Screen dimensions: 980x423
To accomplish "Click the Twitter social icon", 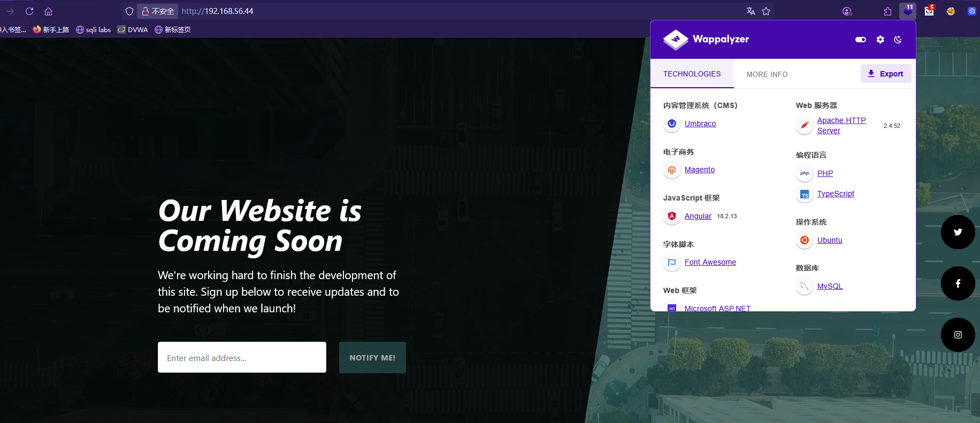I will click(x=958, y=232).
